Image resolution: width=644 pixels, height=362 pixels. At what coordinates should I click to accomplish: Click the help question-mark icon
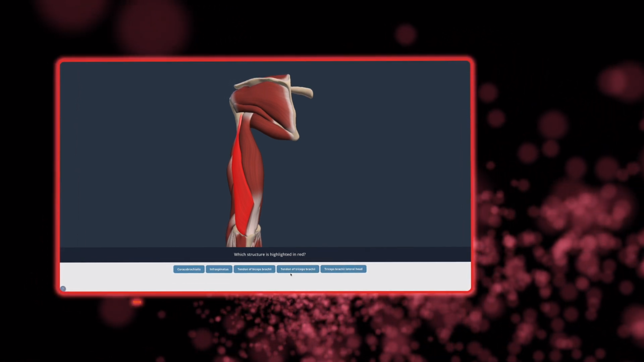[x=63, y=289]
